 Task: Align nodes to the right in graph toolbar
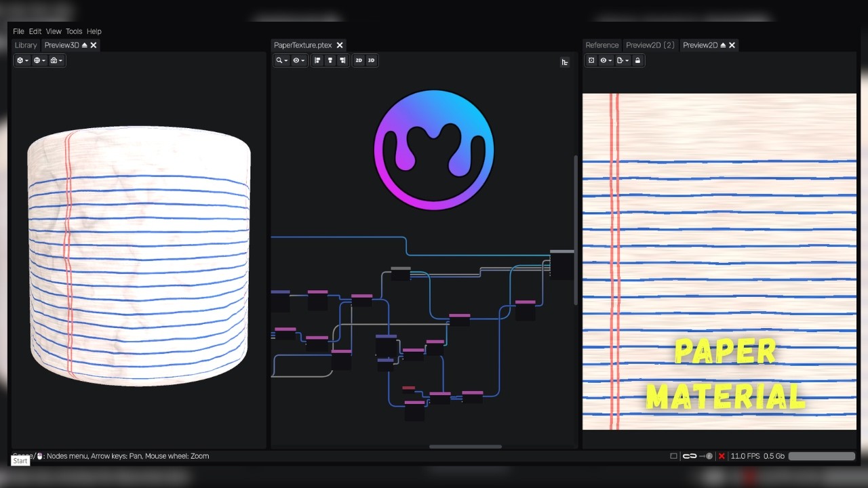[342, 60]
